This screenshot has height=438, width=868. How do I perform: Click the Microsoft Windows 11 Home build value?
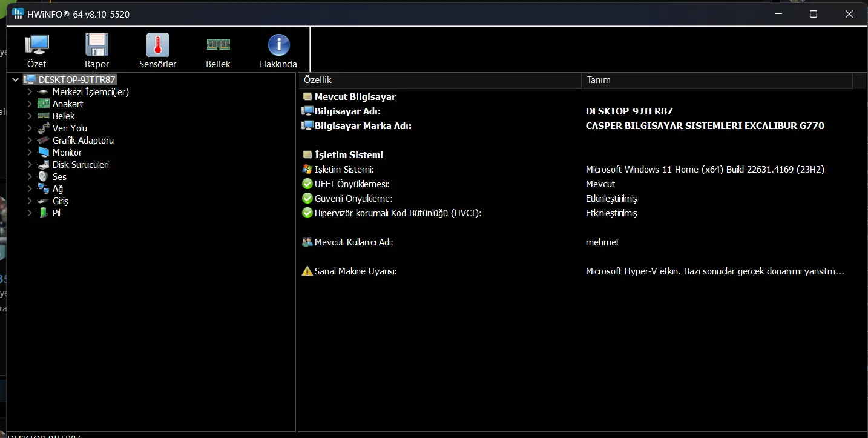point(705,170)
